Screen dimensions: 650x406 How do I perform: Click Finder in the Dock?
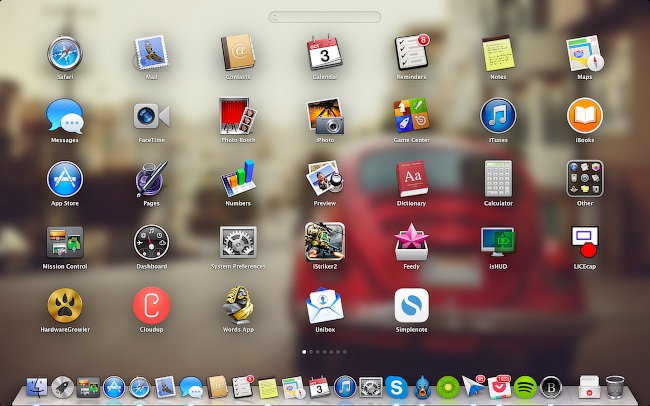pos(37,387)
